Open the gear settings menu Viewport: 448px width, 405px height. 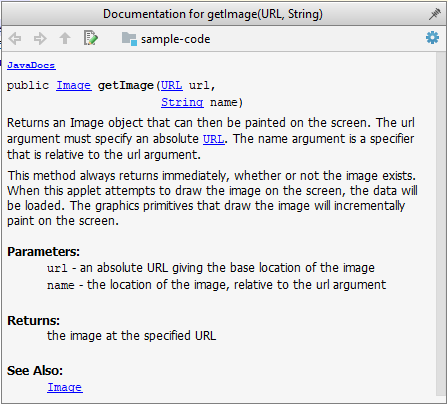pos(432,38)
